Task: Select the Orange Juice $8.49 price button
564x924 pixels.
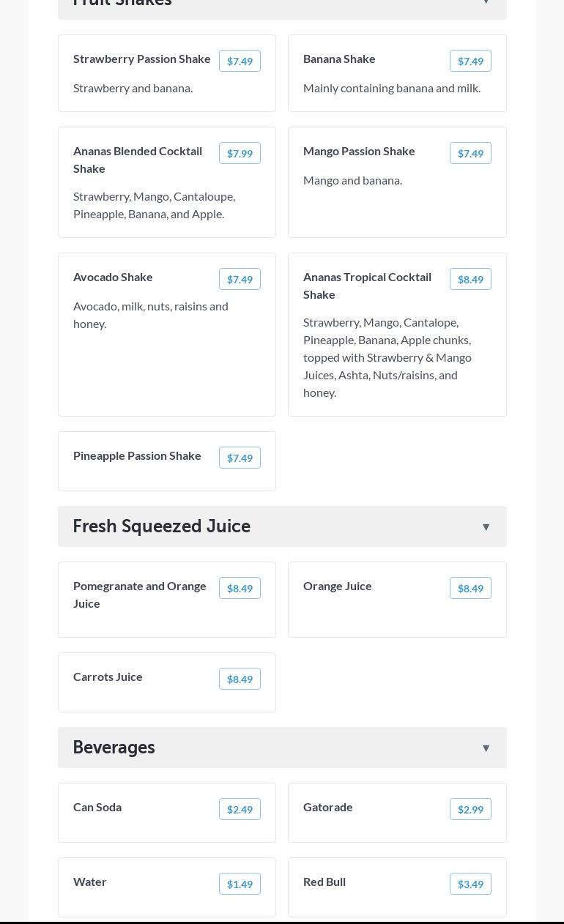Action: tap(470, 588)
